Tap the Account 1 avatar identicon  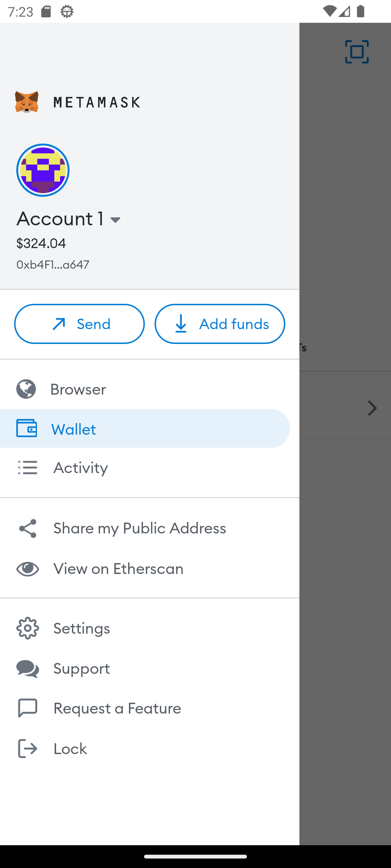click(x=43, y=170)
